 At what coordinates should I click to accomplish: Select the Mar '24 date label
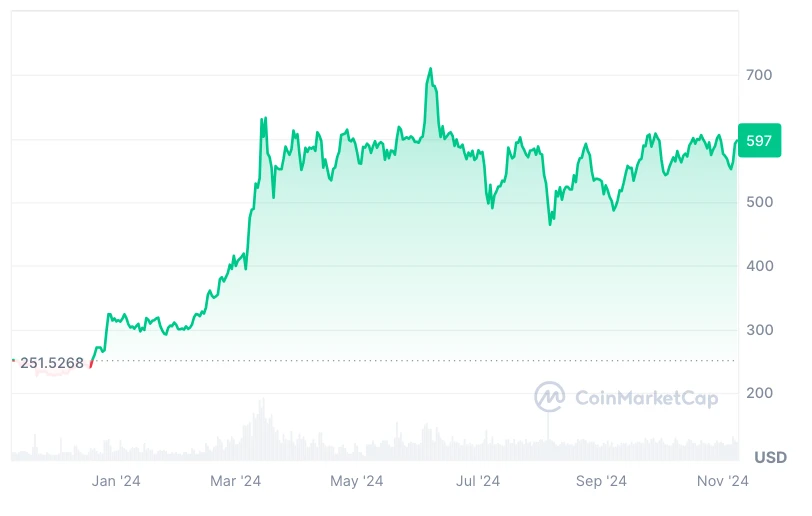(236, 481)
